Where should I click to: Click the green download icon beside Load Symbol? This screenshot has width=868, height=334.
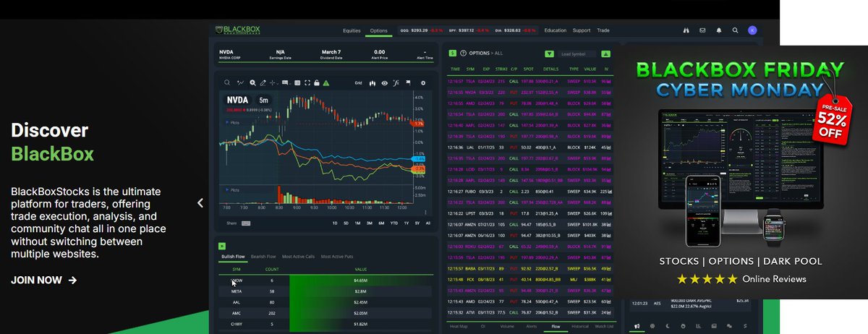[x=605, y=53]
